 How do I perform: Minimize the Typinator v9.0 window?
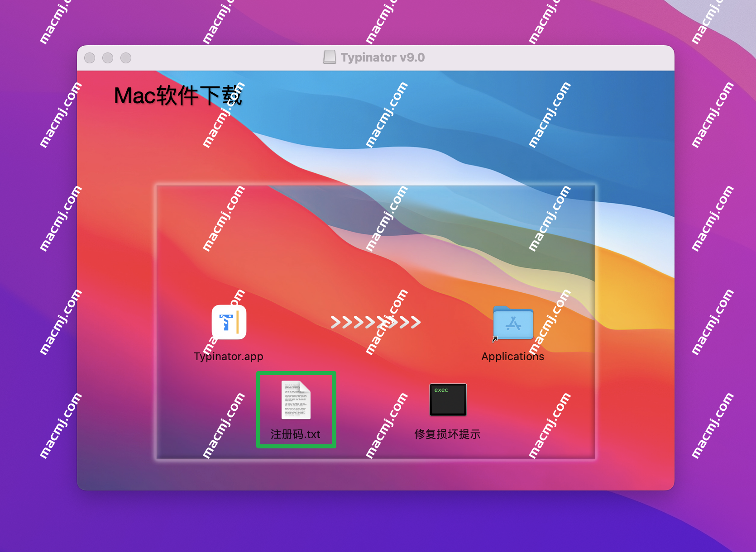(108, 58)
